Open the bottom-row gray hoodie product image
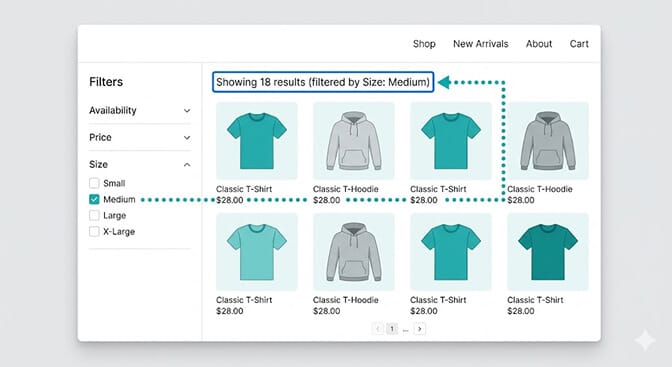This screenshot has width=672, height=367. (x=354, y=252)
